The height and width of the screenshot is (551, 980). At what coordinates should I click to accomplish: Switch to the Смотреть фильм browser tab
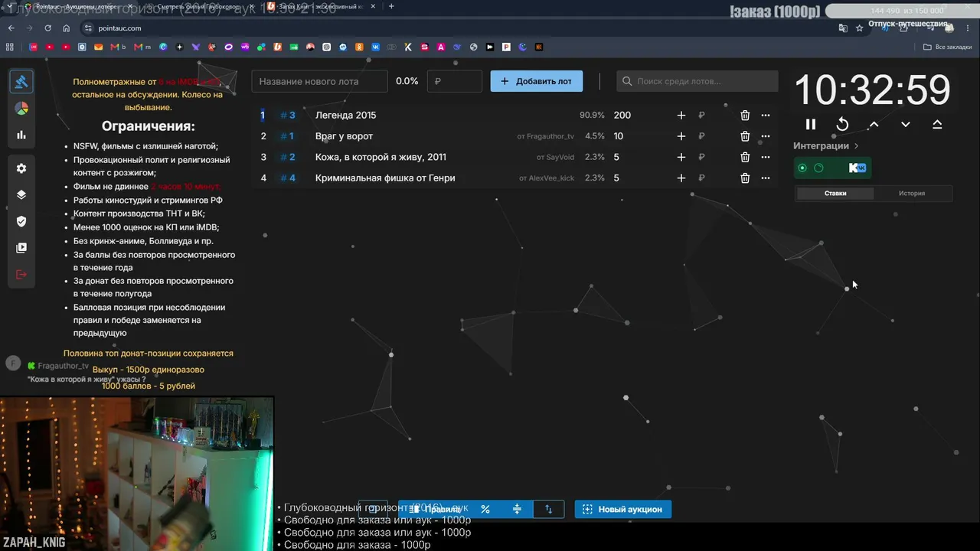pos(201,6)
